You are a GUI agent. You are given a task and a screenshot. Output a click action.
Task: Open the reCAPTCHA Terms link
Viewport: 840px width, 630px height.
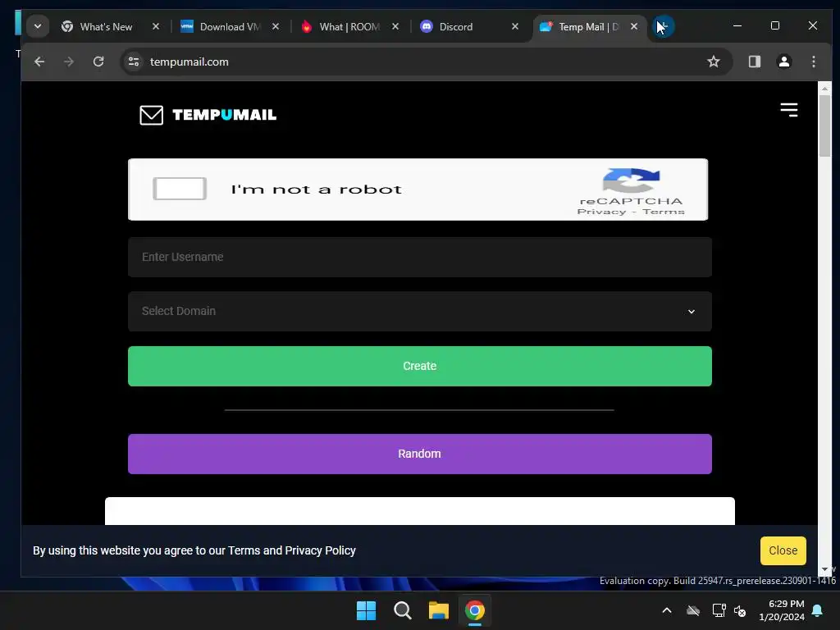663,212
